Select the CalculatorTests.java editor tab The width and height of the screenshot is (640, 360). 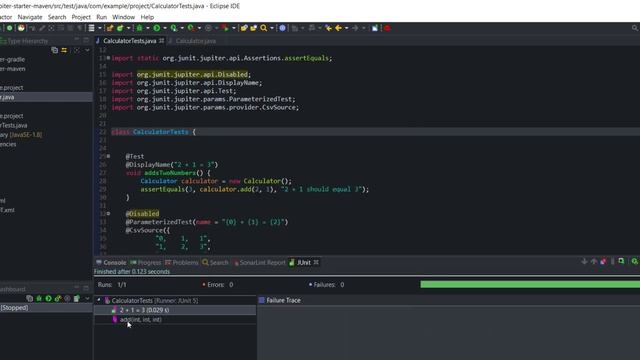(129, 41)
